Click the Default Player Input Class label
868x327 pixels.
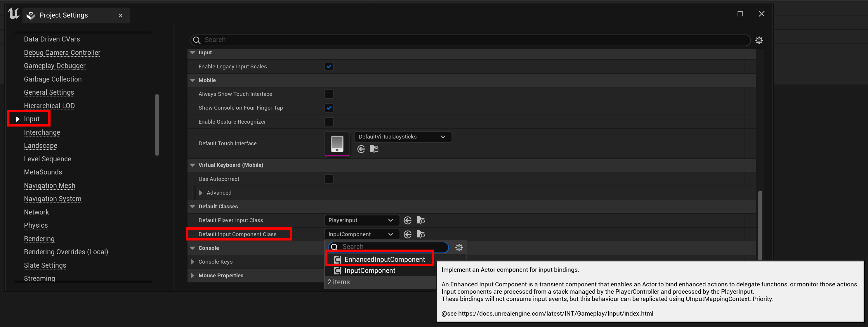click(x=230, y=220)
